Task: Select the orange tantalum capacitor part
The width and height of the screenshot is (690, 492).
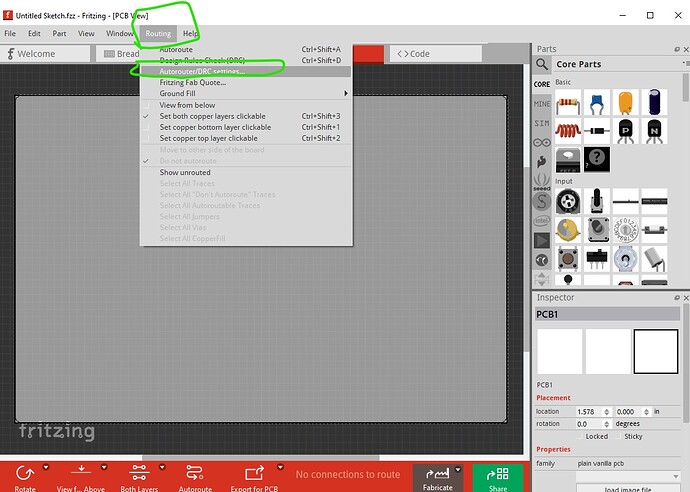Action: point(625,103)
